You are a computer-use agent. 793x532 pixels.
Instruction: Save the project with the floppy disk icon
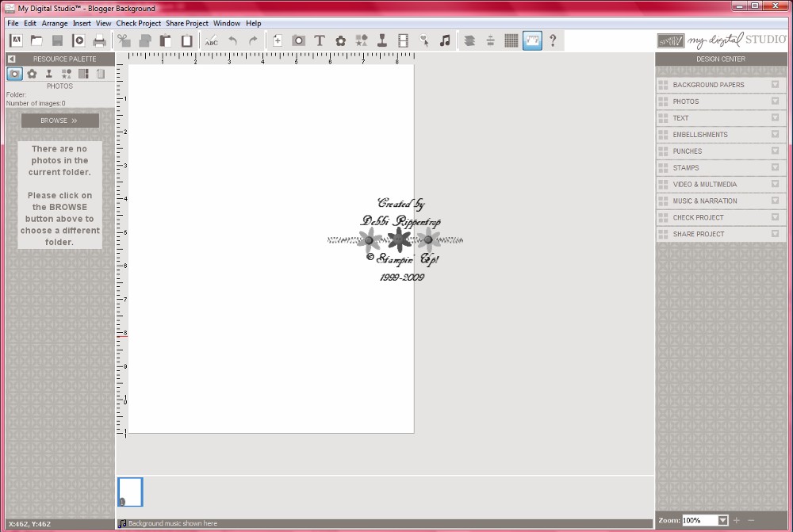pos(58,40)
